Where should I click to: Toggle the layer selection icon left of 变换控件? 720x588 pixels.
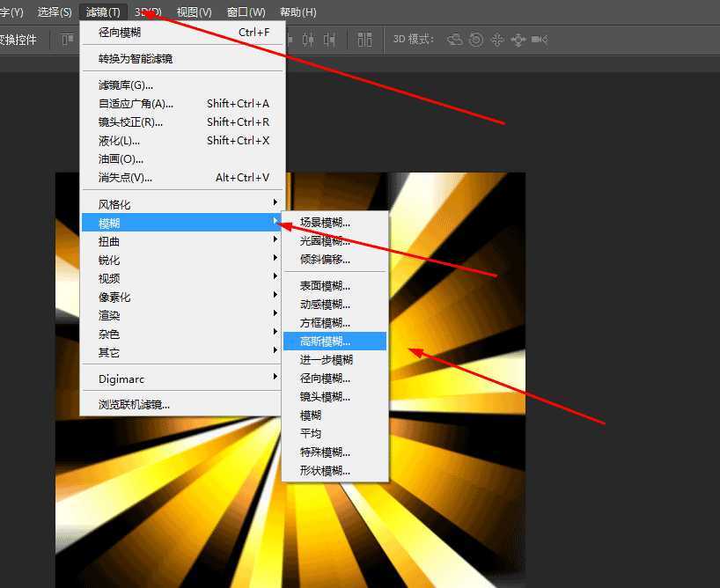point(67,39)
